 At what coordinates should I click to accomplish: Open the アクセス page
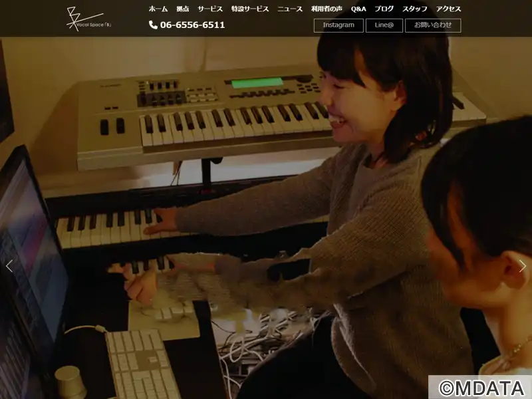click(x=448, y=9)
